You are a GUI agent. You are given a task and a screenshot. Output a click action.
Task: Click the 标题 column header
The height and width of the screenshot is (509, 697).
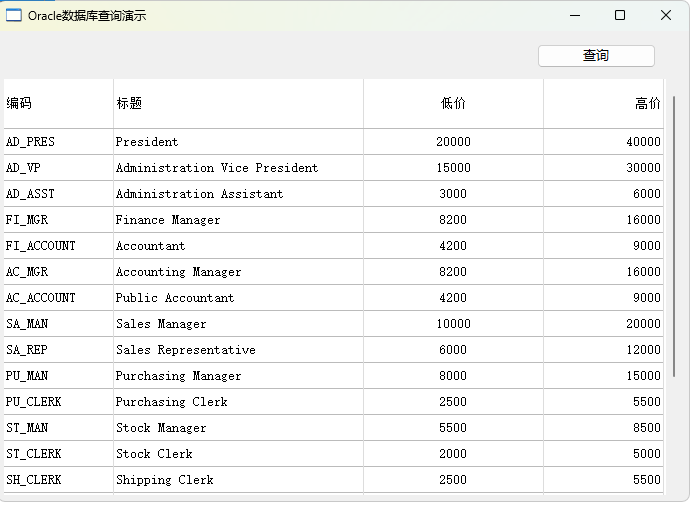238,104
